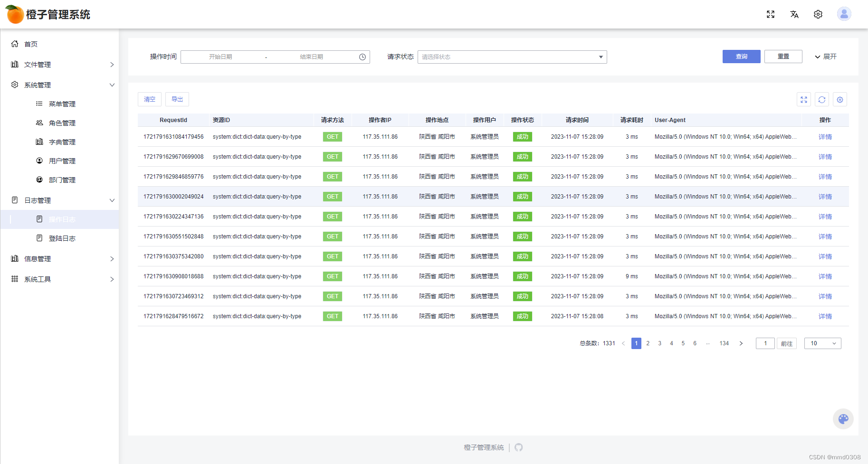Click RequestId 1721791630002049024 cell
This screenshot has width=868, height=464.
point(173,197)
